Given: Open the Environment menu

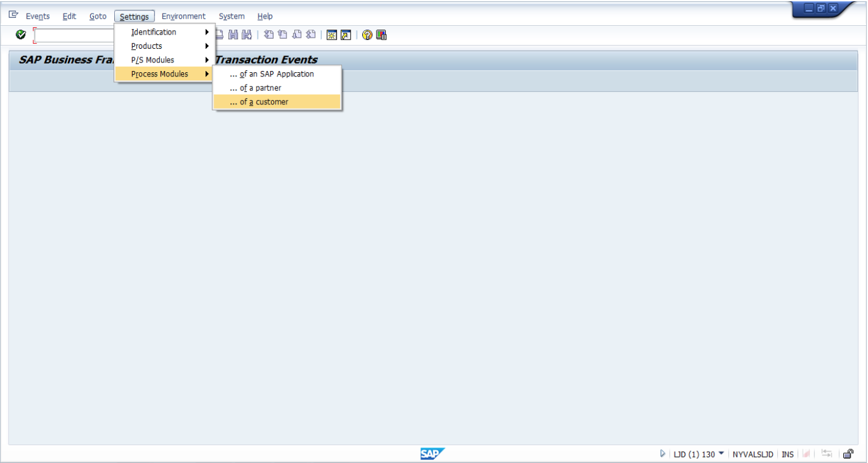Looking at the screenshot, I should 183,16.
